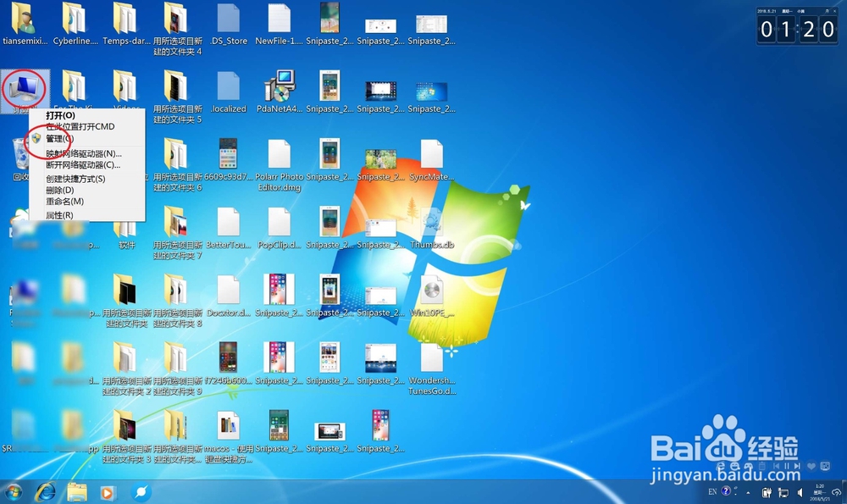Select the 软件 folder icon
The height and width of the screenshot is (504, 847).
[x=126, y=233]
